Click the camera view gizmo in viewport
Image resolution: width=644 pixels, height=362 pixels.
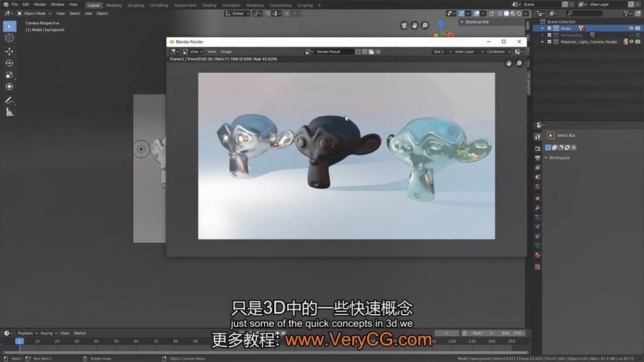tap(404, 26)
